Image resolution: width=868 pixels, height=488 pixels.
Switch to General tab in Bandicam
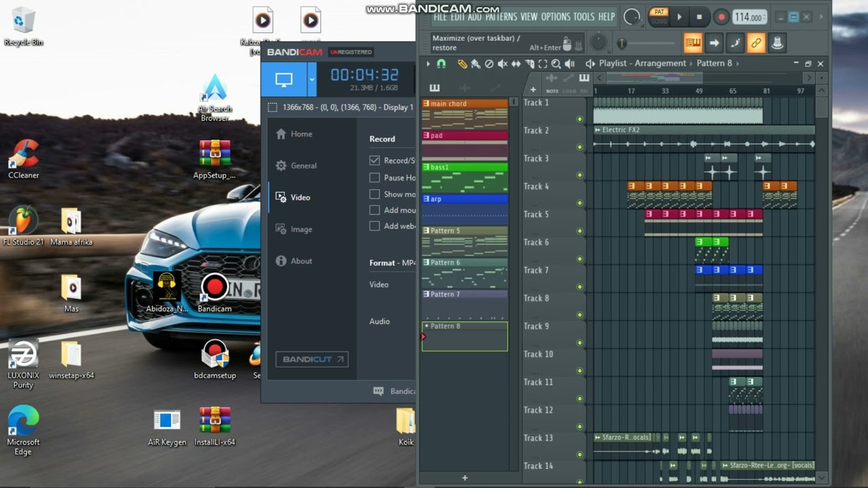coord(296,165)
